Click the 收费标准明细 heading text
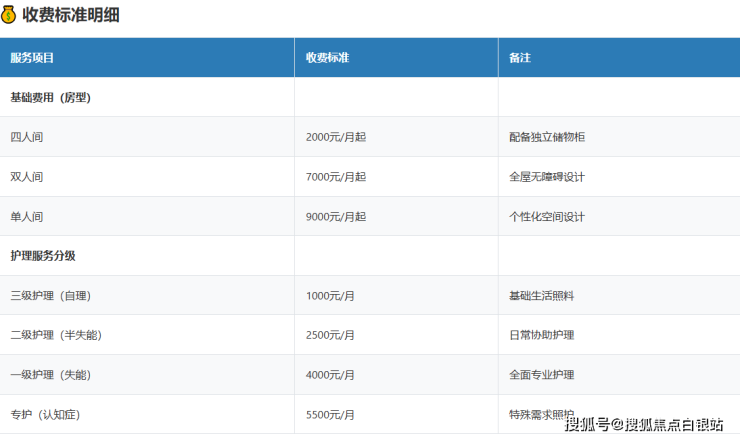 click(x=70, y=15)
